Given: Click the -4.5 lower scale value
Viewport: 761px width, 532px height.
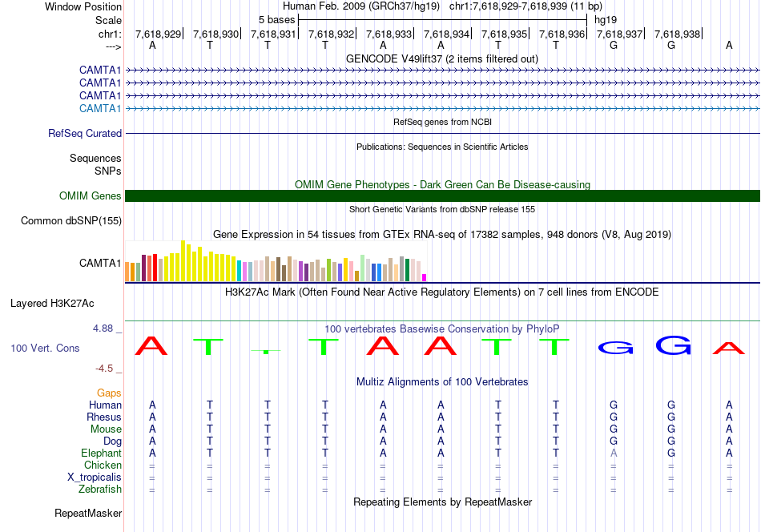Looking at the screenshot, I should tap(104, 369).
